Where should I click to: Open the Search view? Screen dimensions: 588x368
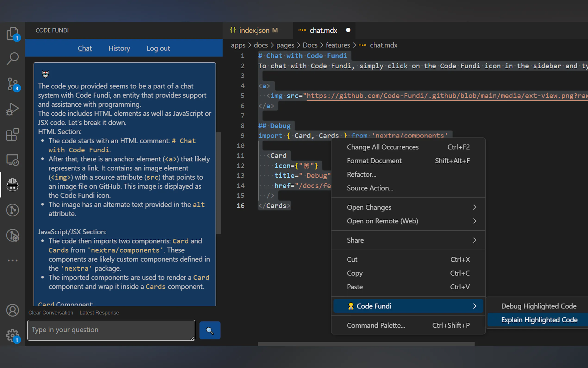pyautogui.click(x=13, y=59)
